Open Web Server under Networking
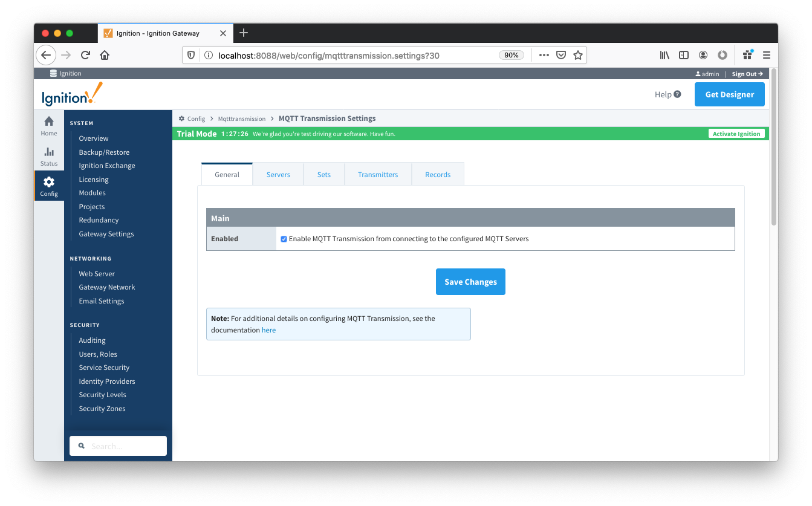 (97, 274)
